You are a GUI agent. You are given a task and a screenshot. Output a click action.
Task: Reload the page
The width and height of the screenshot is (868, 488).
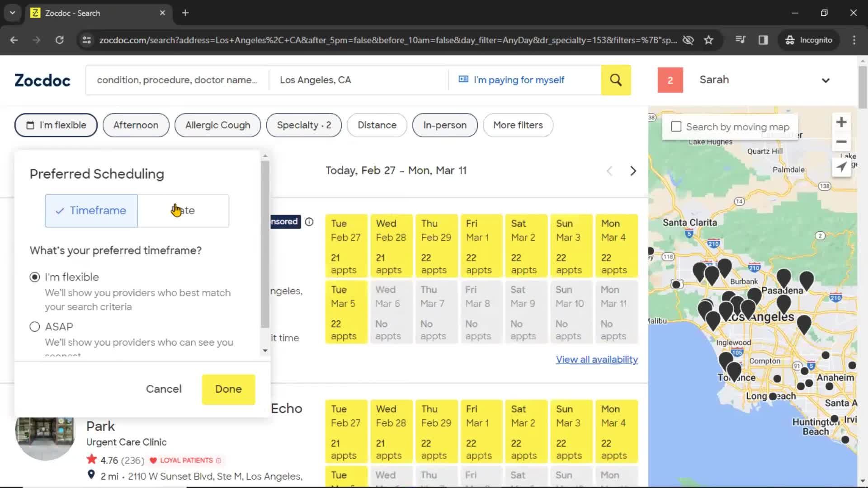tap(60, 40)
